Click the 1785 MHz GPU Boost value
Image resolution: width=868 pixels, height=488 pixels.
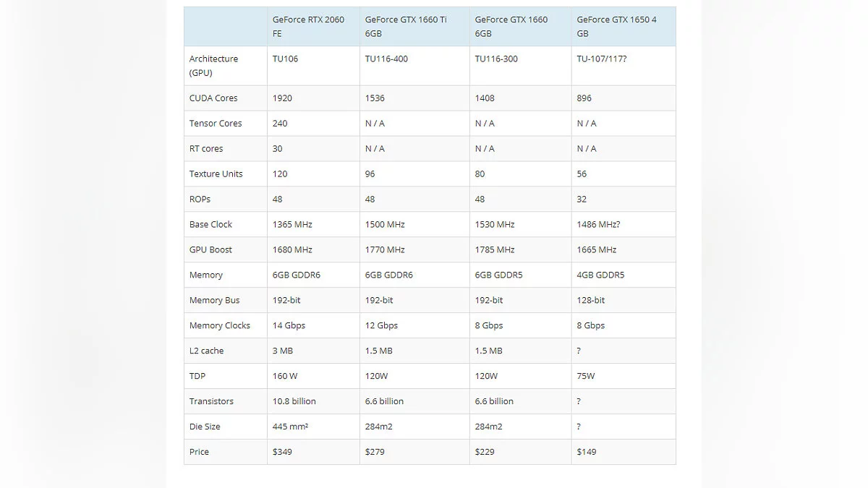coord(495,250)
